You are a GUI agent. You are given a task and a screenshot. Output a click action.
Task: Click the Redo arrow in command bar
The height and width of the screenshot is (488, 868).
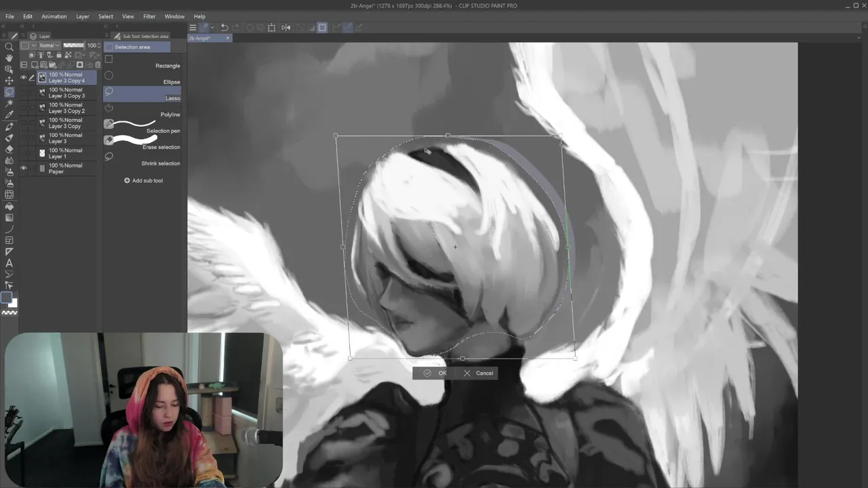coord(235,28)
